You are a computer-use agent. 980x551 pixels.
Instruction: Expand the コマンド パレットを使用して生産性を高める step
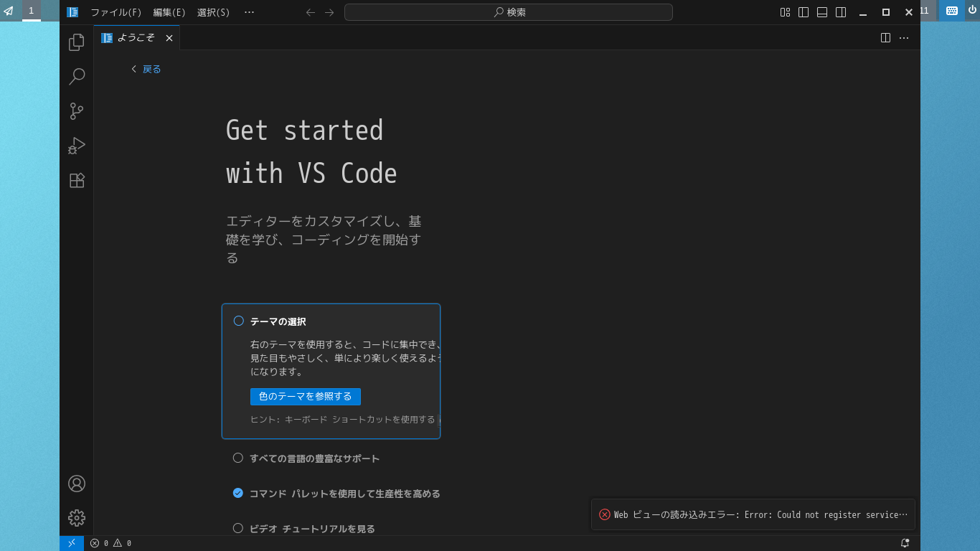point(345,494)
